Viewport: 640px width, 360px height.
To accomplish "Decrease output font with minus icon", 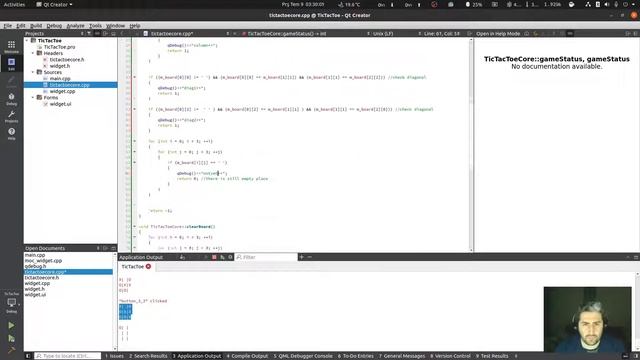I will pos(310,257).
